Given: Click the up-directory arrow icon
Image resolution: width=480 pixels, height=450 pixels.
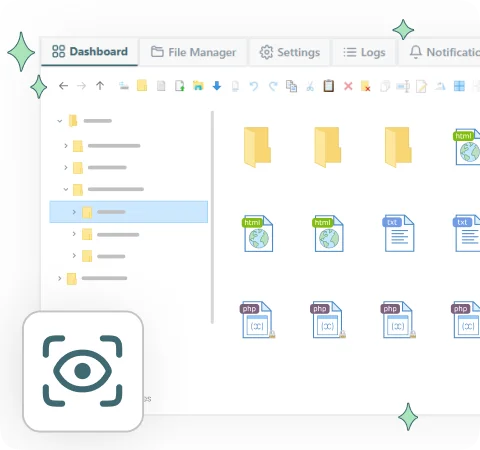Looking at the screenshot, I should [100, 86].
